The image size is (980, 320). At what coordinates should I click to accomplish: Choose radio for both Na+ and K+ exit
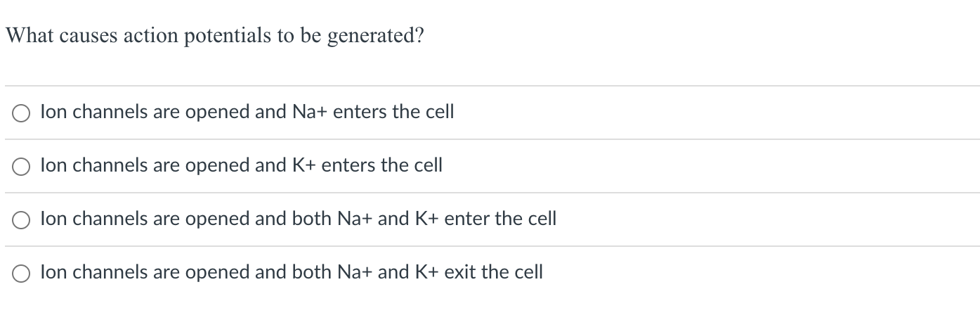(20, 274)
